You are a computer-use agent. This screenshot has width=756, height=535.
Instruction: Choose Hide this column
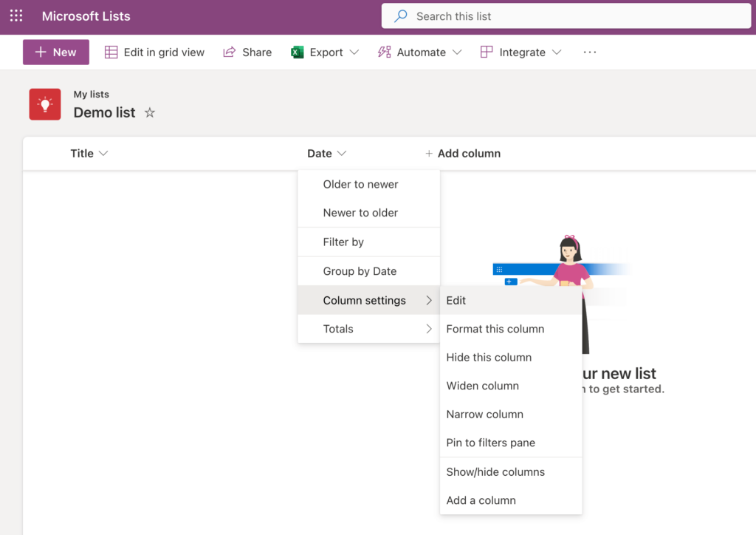511,358
